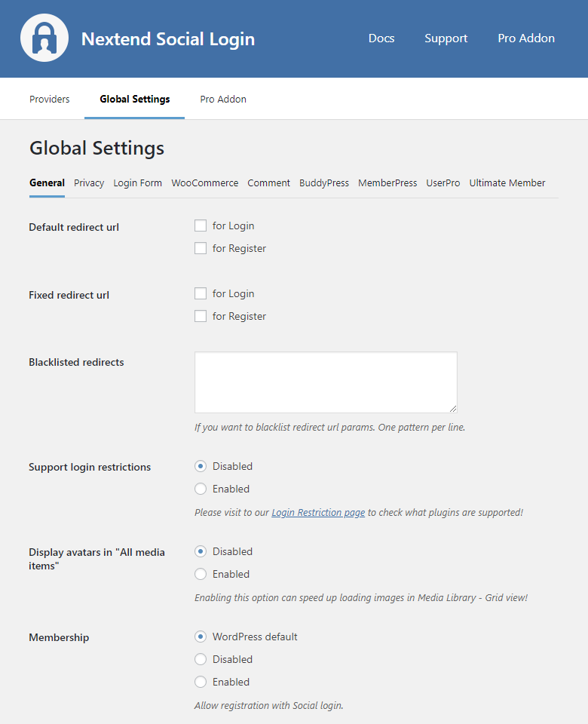Select the Privacy settings subtab

click(x=89, y=183)
